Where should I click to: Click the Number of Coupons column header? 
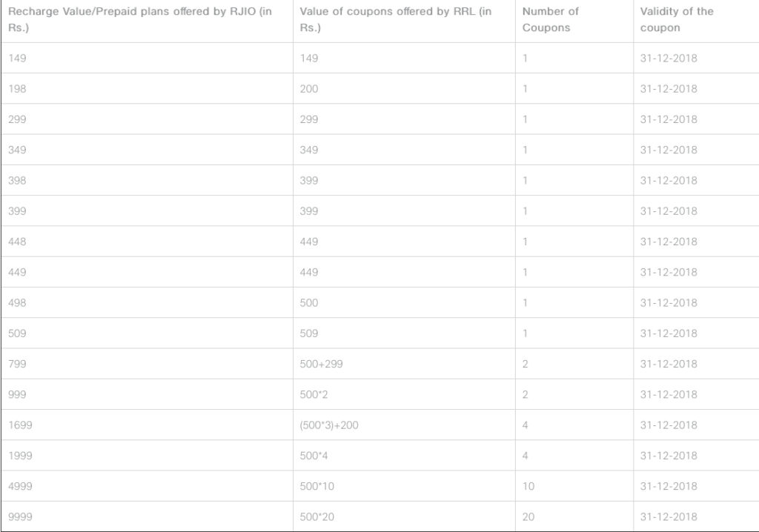point(574,21)
